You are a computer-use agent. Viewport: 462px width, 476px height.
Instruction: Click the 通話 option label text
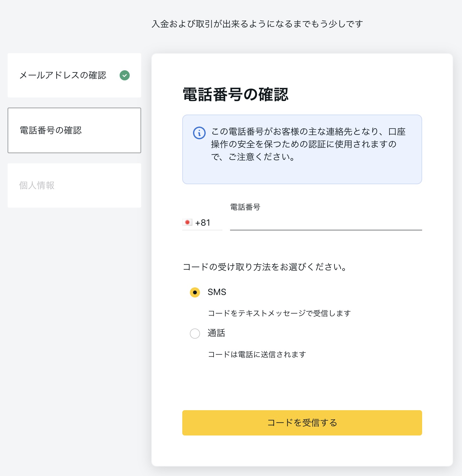click(x=216, y=333)
